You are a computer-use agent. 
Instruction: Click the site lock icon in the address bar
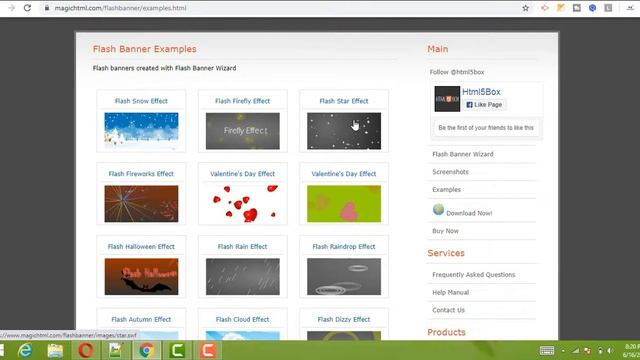click(x=47, y=8)
